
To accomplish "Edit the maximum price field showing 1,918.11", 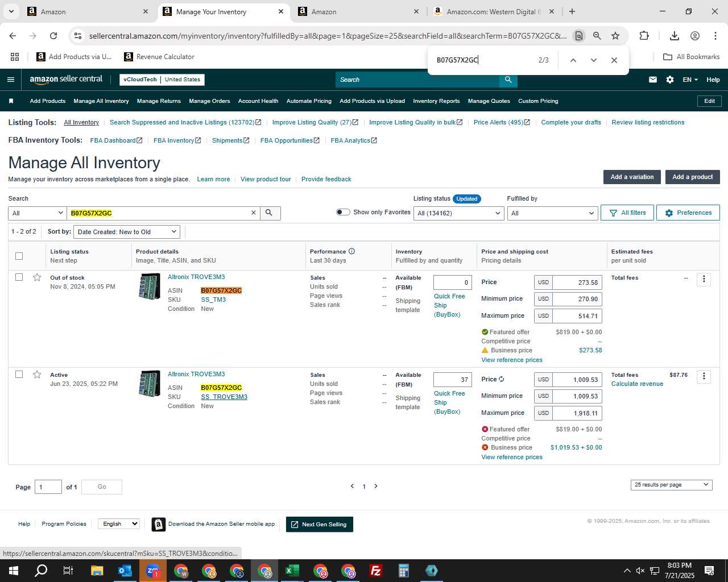I will pos(577,413).
